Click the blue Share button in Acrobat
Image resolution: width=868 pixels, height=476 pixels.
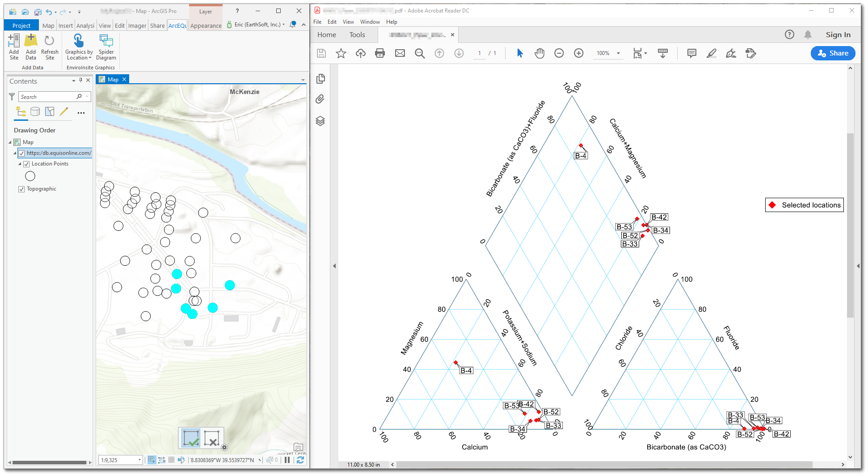833,53
